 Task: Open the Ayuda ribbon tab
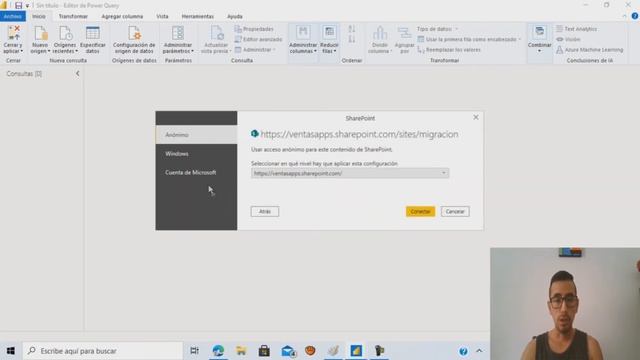pos(235,16)
